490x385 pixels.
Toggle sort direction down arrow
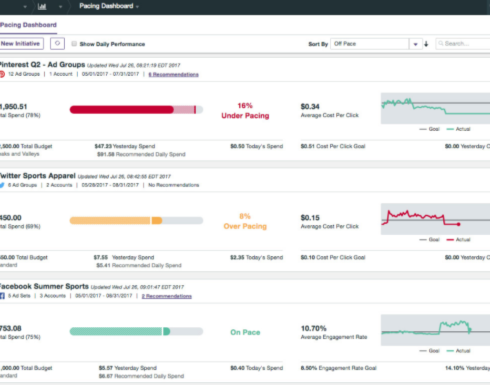click(426, 44)
